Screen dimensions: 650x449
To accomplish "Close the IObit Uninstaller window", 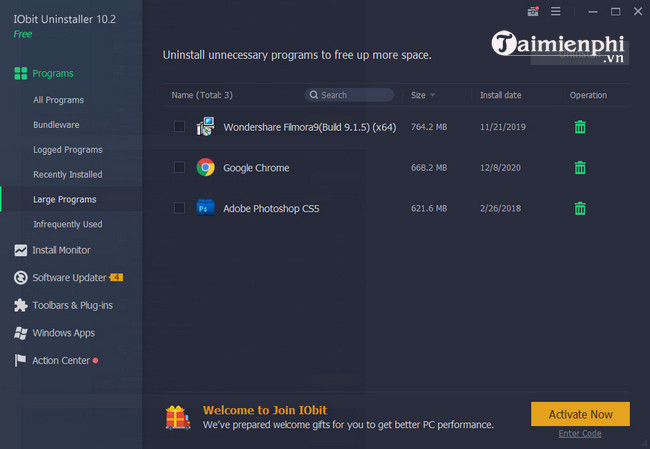I will (638, 11).
